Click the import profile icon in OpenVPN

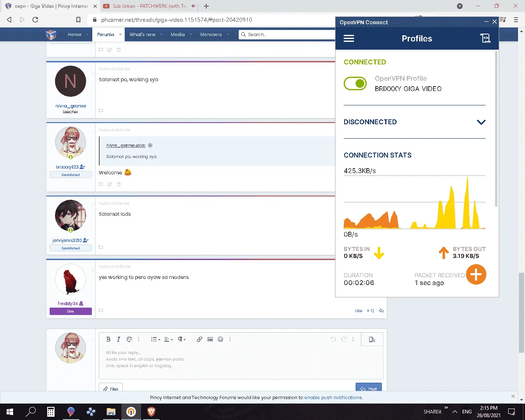coord(485,39)
